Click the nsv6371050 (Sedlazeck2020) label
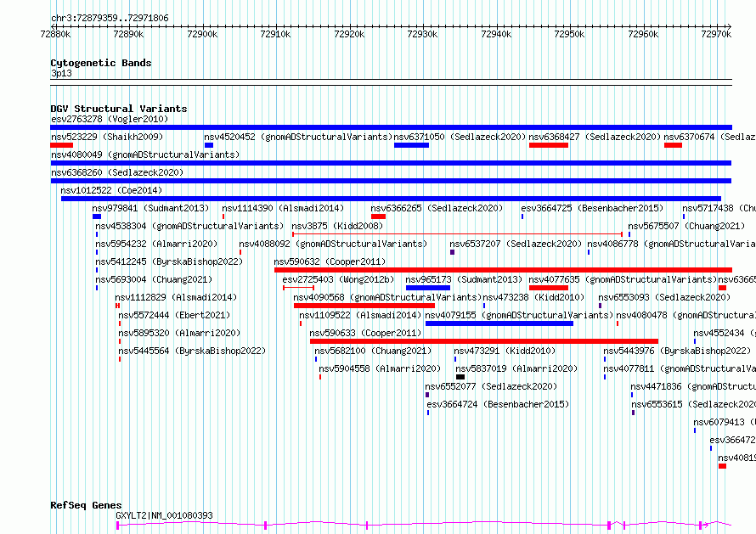 pyautogui.click(x=460, y=137)
